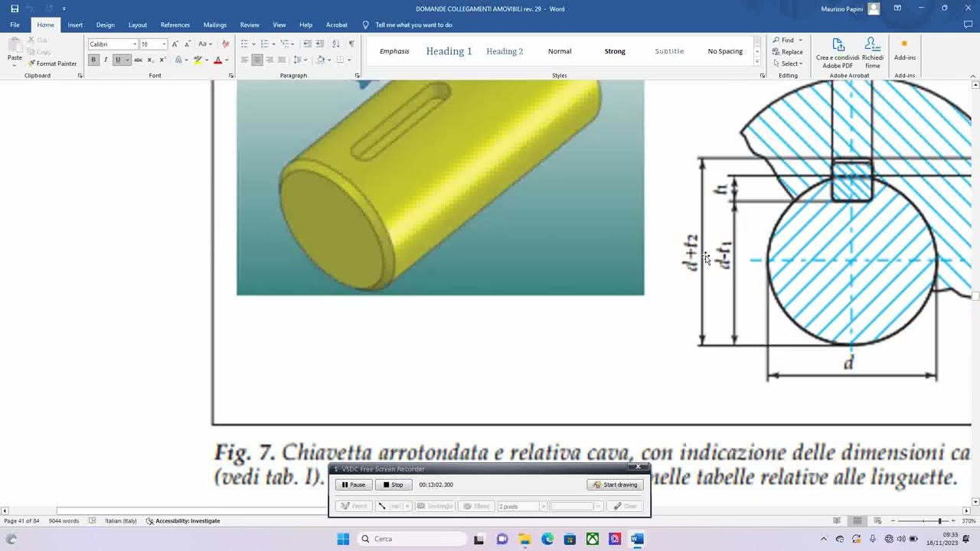Screen dimensions: 980x551
Task: Open font name dropdown Calibri
Action: 135,44
